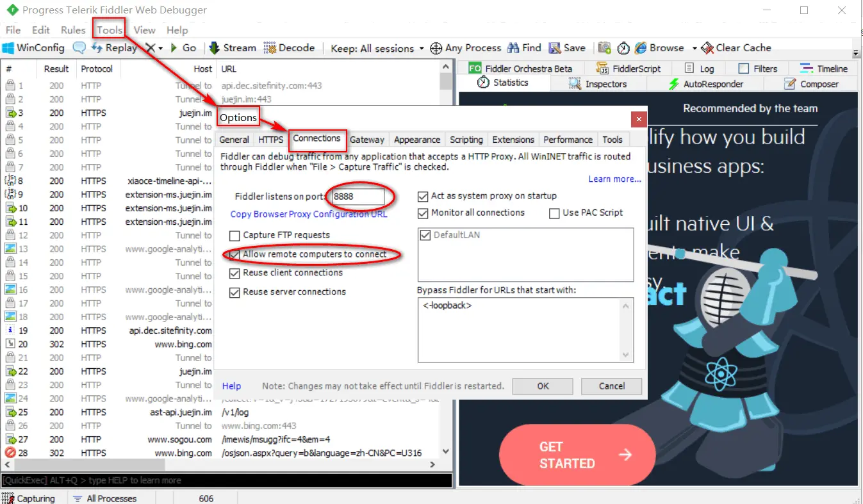Open the Composer tab
Screen dimensions: 863x504
811,84
